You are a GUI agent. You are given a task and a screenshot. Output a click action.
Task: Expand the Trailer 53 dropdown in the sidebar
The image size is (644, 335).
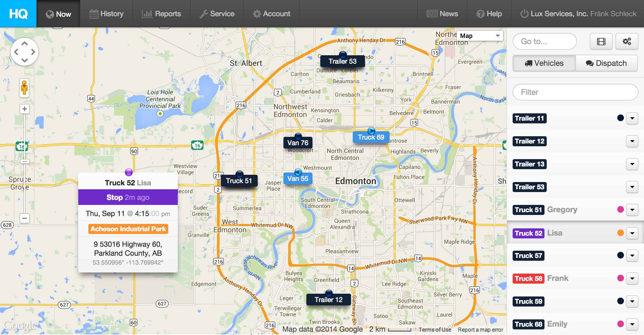(633, 187)
